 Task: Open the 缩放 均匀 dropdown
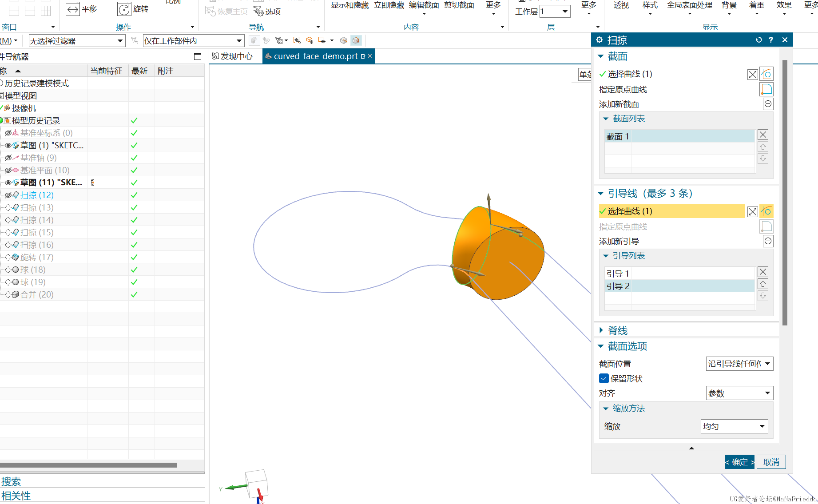point(734,426)
